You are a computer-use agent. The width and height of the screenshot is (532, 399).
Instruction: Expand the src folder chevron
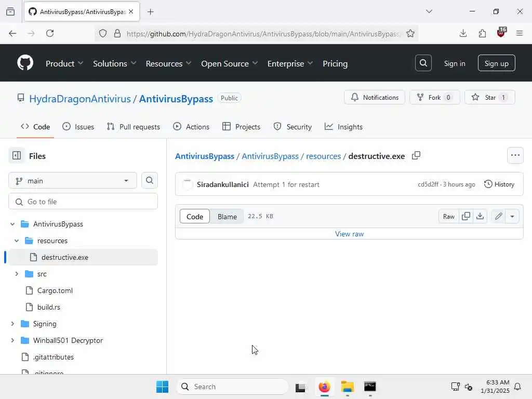17,274
